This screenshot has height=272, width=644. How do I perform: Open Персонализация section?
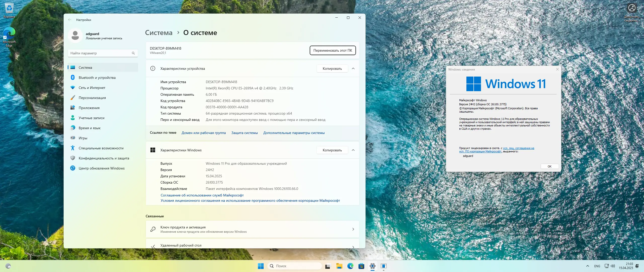92,98
